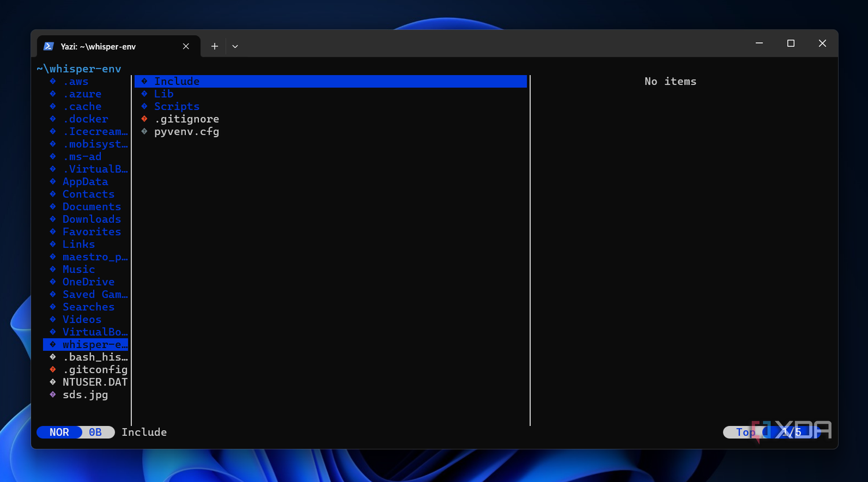Minimize the terminal window
Screen dimensions: 868x482
[x=759, y=43]
